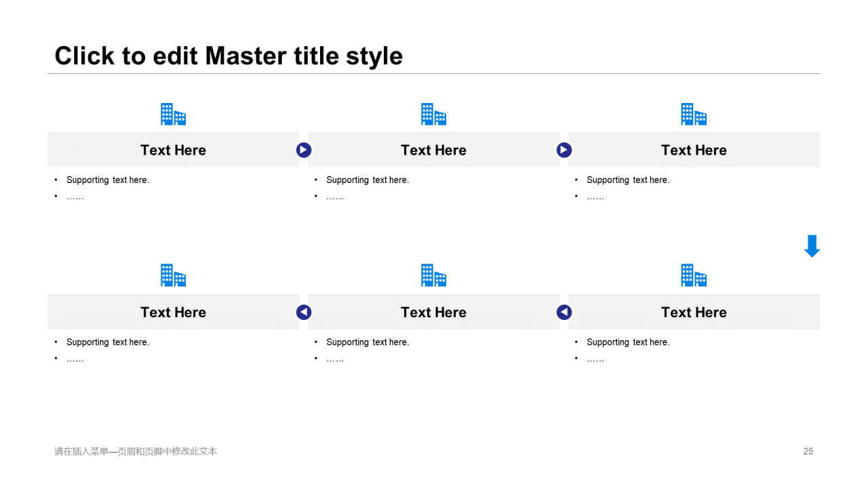Click right-arrow circle between first and second top boxes
The image size is (868, 488).
304,150
